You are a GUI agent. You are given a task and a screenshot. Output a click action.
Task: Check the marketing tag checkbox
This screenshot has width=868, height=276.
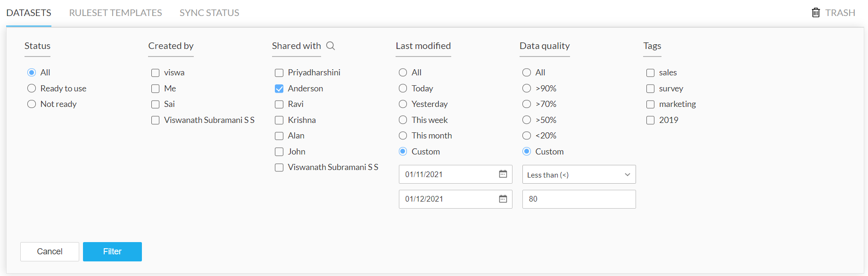coord(650,104)
